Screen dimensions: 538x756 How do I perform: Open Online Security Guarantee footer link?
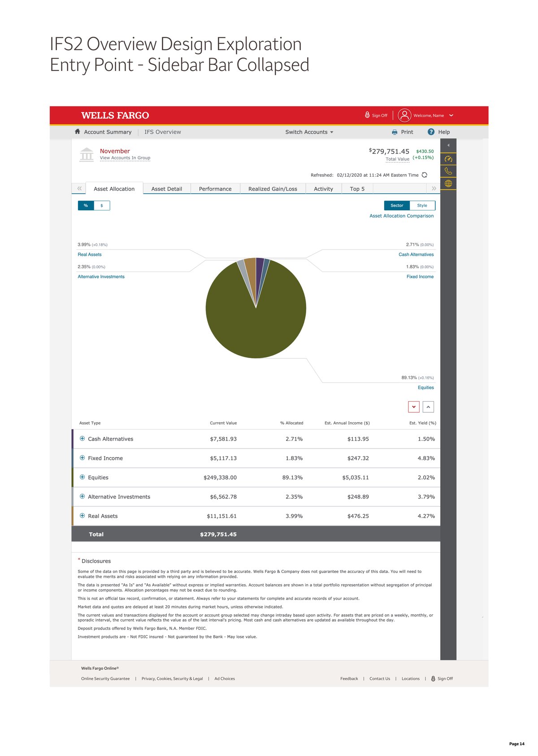105,678
